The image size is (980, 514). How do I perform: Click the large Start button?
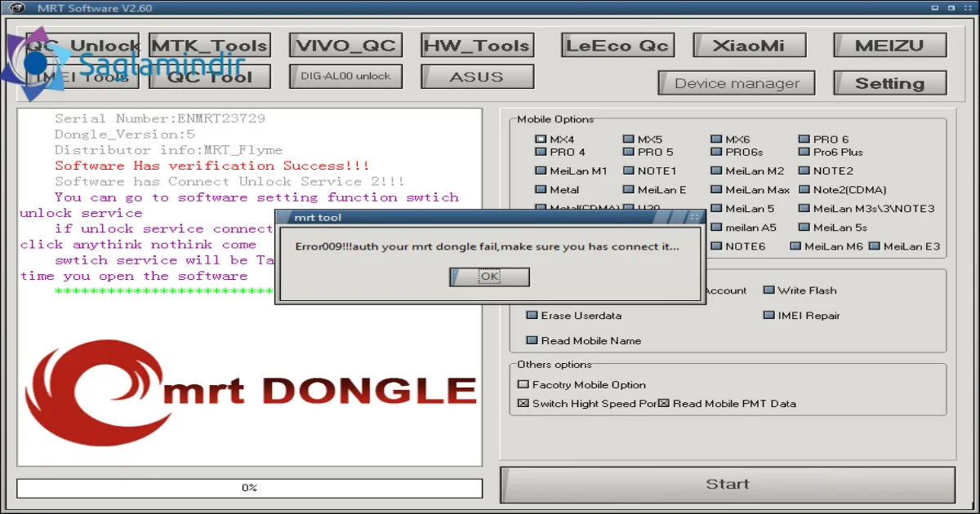tap(728, 484)
